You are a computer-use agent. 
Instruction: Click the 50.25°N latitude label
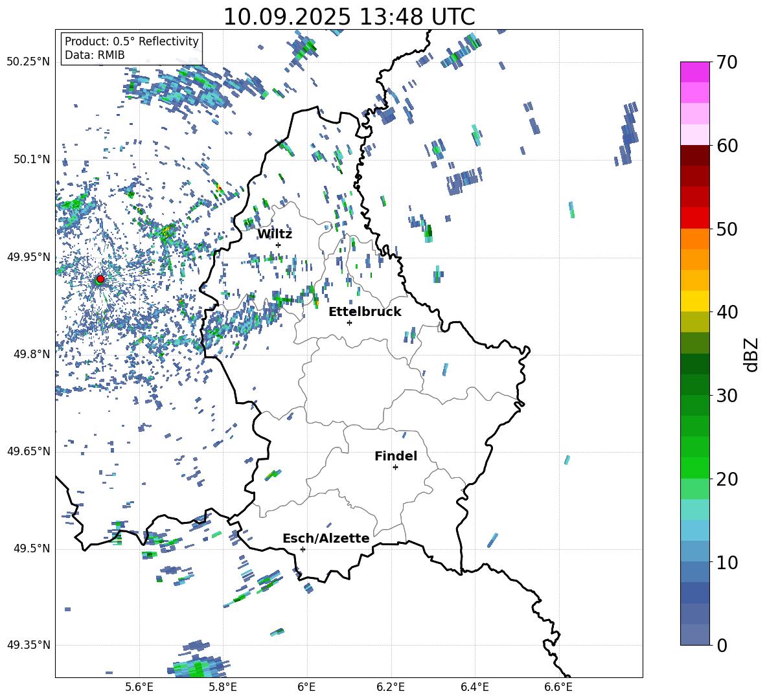pyautogui.click(x=29, y=62)
